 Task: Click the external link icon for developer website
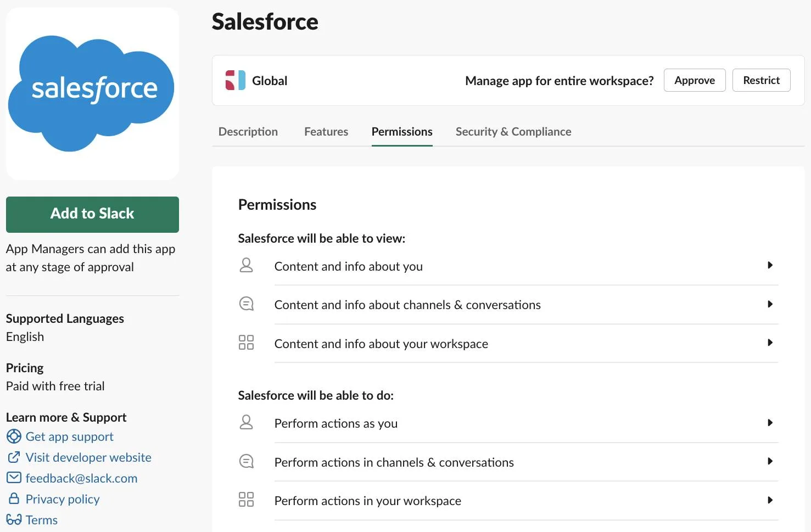pos(14,457)
